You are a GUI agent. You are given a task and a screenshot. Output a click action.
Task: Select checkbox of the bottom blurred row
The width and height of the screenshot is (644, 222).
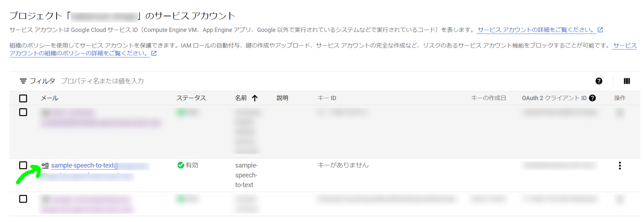tap(23, 199)
